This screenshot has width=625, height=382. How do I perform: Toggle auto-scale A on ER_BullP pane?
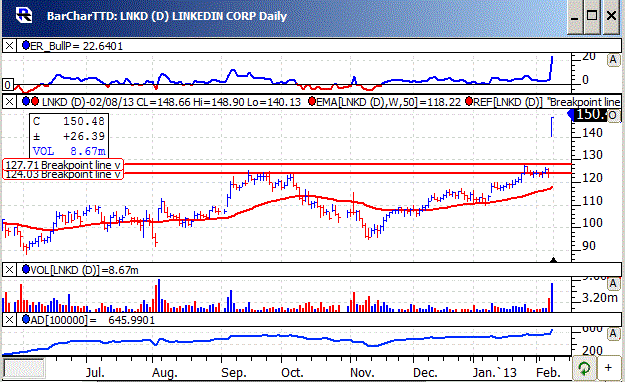pos(613,60)
